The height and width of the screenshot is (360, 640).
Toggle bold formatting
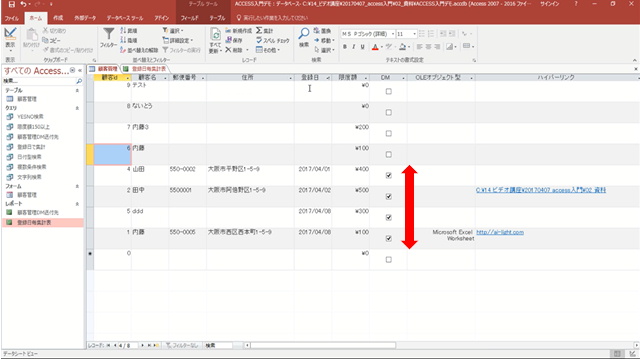(x=345, y=47)
